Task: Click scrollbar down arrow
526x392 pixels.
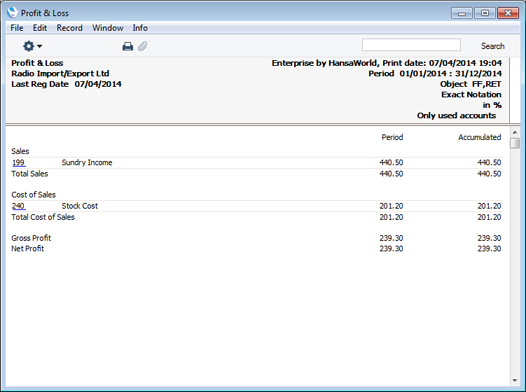Action: click(x=515, y=381)
